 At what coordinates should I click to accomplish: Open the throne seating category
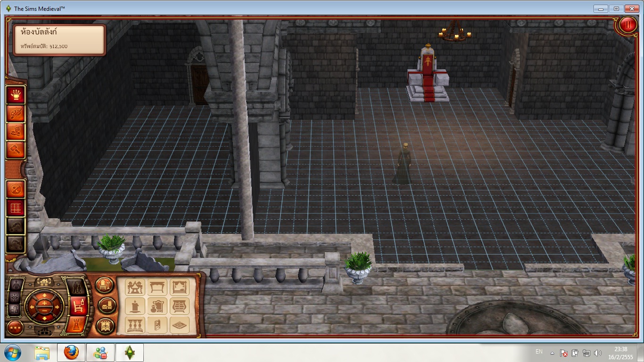click(x=135, y=287)
